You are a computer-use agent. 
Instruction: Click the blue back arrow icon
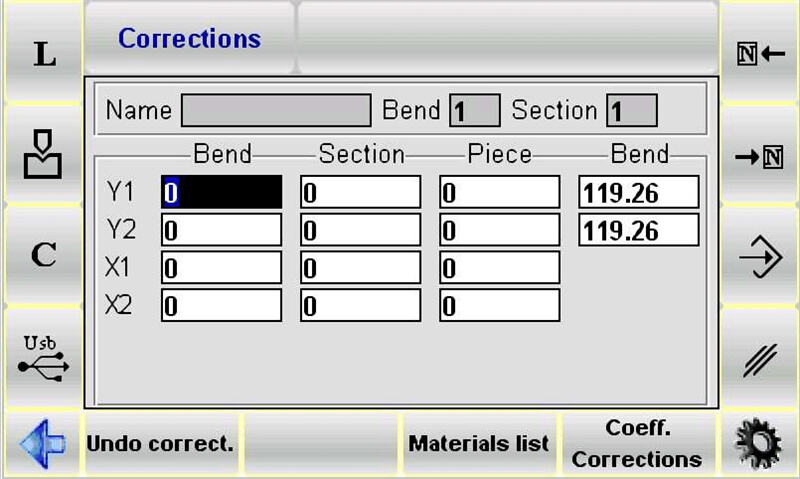click(42, 442)
